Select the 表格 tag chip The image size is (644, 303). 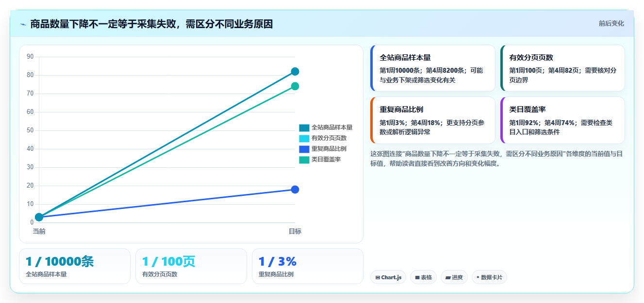pyautogui.click(x=423, y=277)
